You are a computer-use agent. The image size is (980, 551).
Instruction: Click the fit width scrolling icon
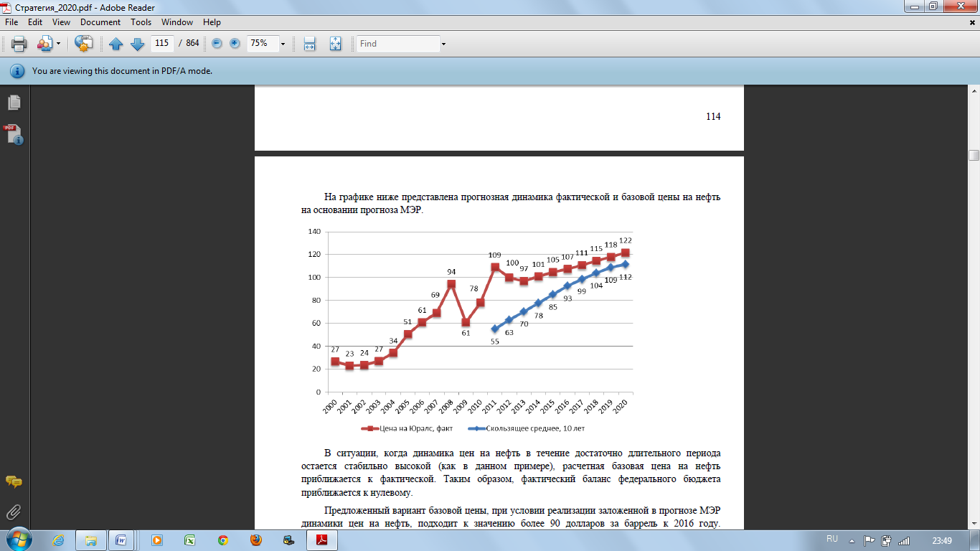pos(310,44)
